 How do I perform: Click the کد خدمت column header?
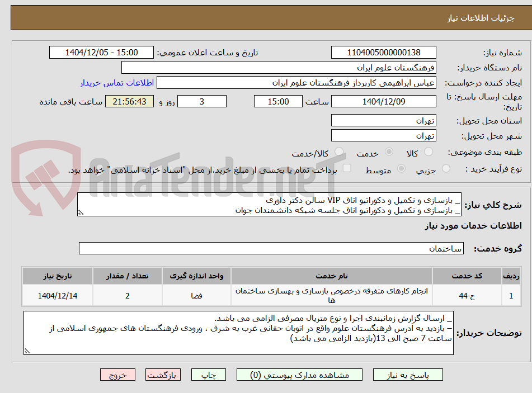point(467,276)
